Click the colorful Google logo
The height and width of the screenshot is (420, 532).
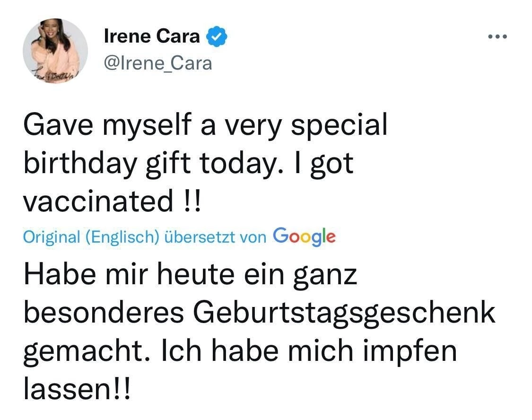point(305,235)
